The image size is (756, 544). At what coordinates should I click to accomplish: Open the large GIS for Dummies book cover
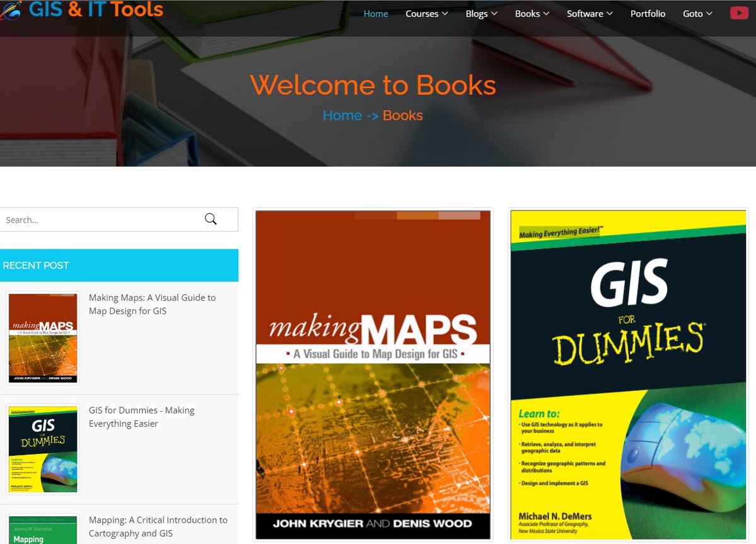[629, 374]
